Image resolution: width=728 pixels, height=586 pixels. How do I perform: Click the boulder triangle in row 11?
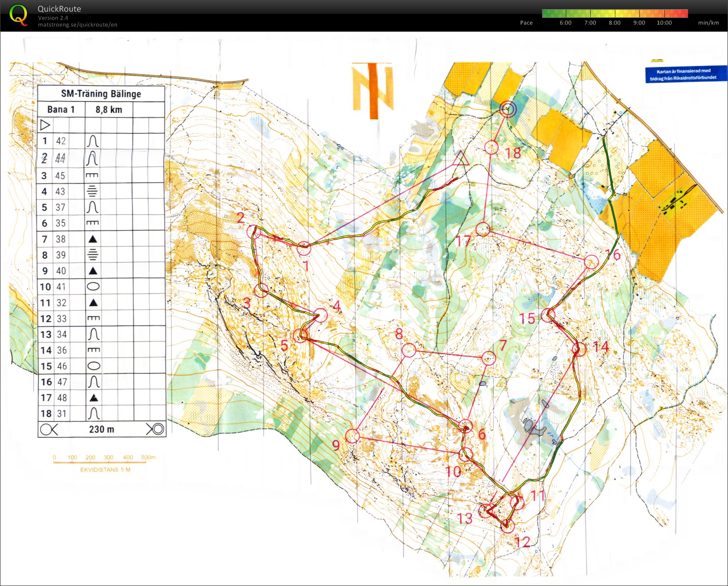93,303
